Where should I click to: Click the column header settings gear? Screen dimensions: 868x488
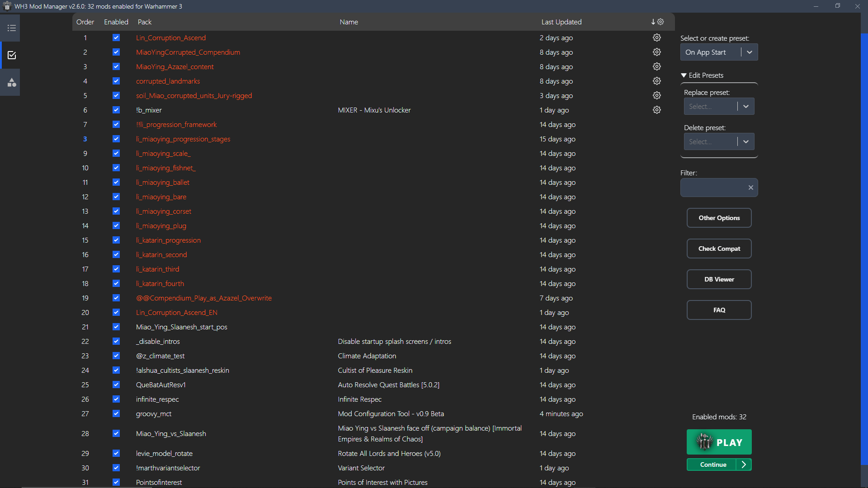tap(660, 22)
